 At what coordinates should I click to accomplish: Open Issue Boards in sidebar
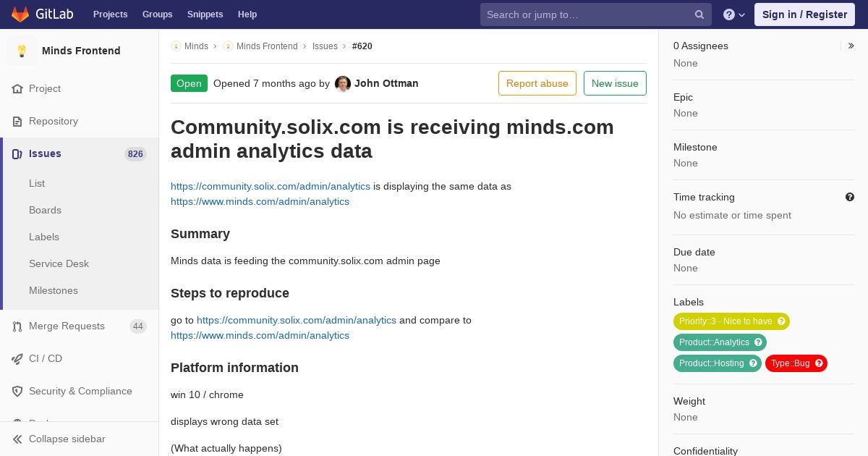coord(45,210)
